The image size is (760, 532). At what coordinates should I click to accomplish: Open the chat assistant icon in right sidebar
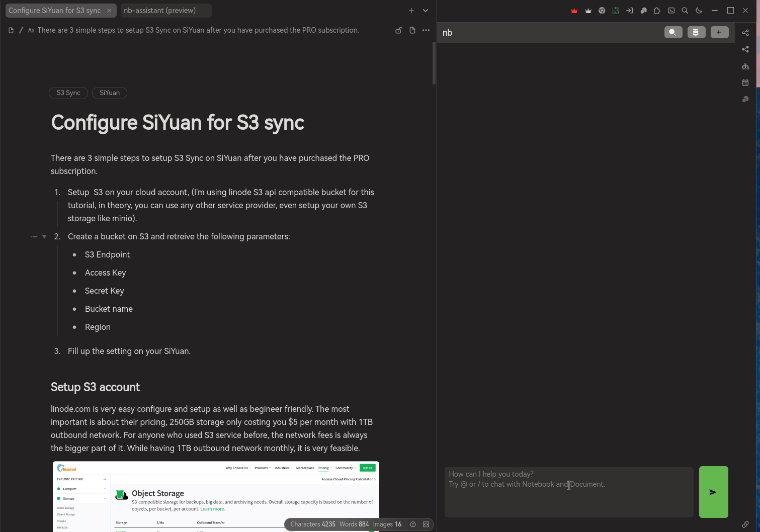(x=745, y=99)
